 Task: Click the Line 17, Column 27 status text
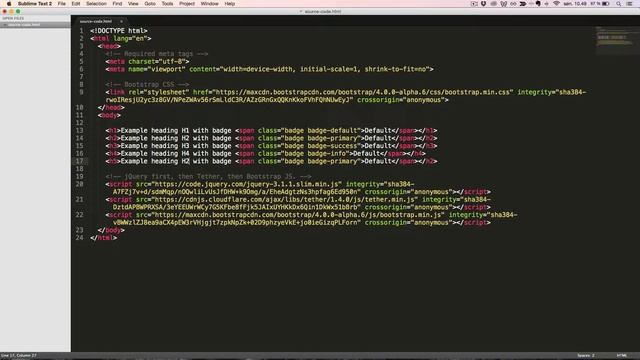click(x=19, y=356)
